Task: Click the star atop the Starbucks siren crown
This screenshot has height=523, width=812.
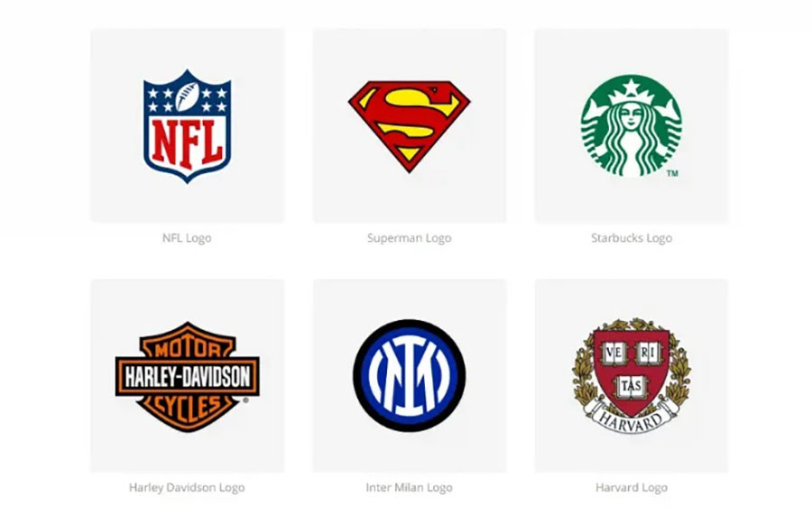Action: [x=632, y=87]
